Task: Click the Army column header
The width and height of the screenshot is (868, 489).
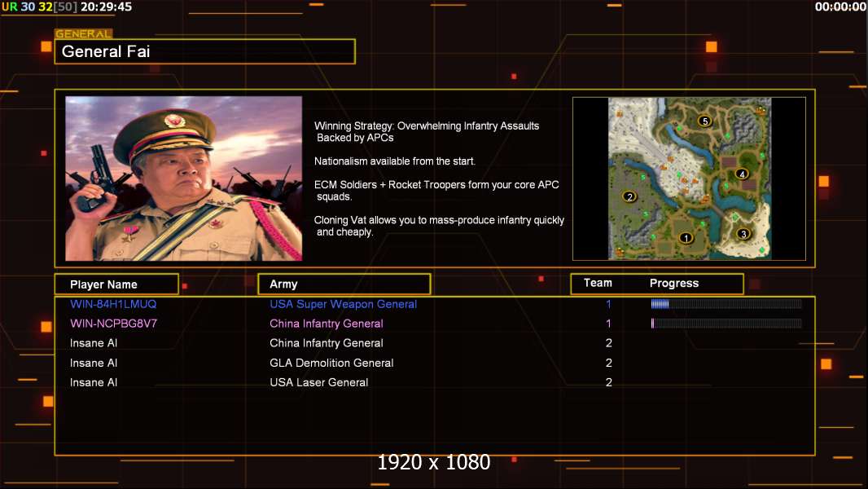Action: tap(344, 284)
